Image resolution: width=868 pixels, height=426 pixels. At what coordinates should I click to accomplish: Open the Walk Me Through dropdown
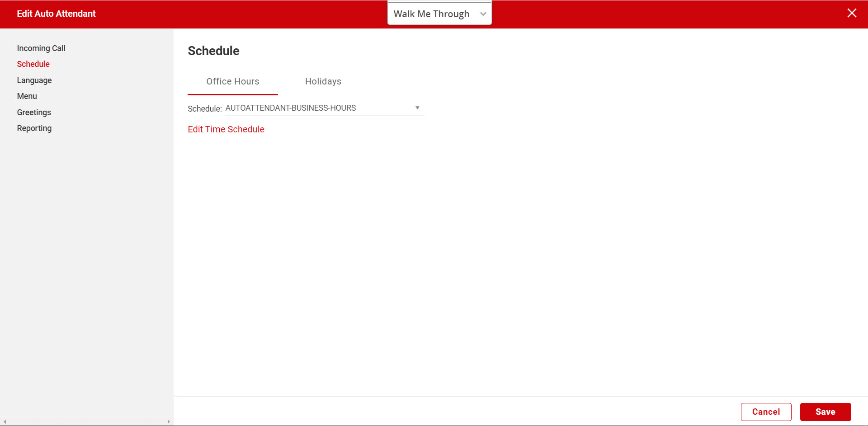pyautogui.click(x=439, y=14)
